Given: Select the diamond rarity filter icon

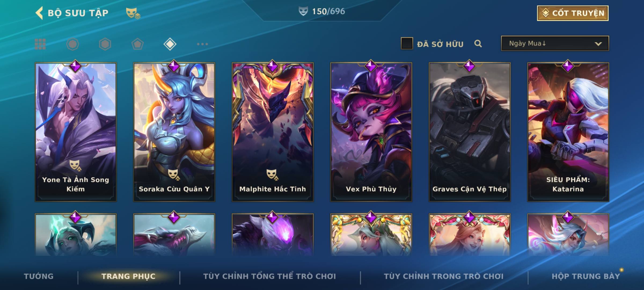Looking at the screenshot, I should pos(170,44).
